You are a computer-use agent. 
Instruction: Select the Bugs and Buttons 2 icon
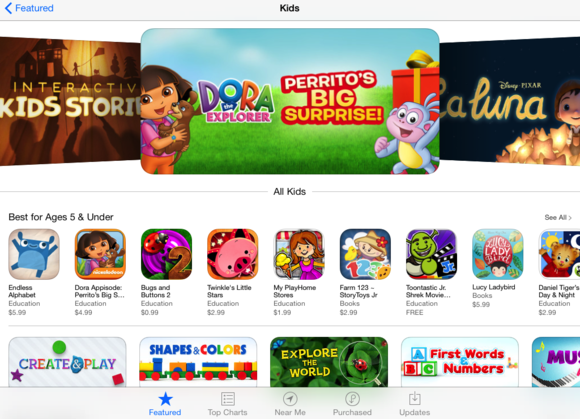[x=166, y=254]
